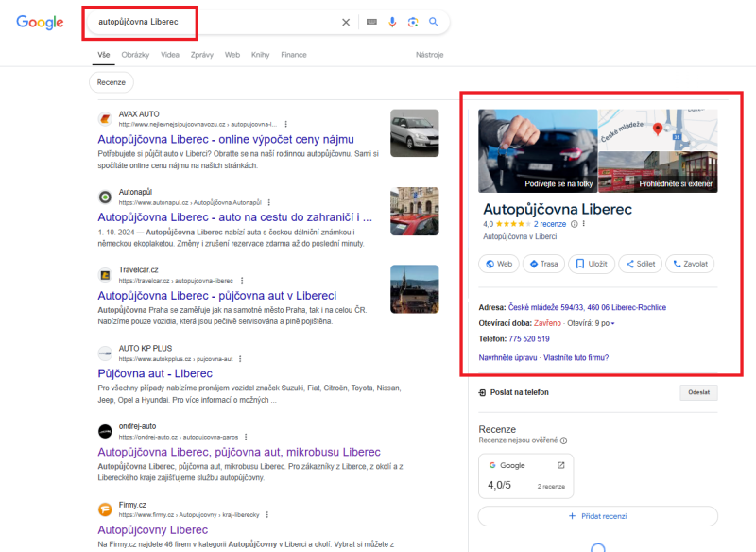Open more options for Firmy.cz result
Viewport: 756px width, 552px height.
267,515
